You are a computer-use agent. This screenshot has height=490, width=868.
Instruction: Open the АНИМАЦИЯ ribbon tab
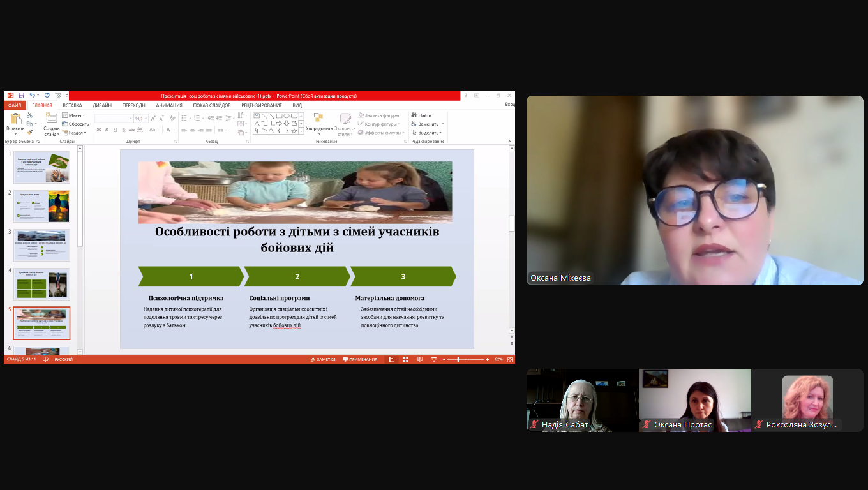[x=168, y=105]
